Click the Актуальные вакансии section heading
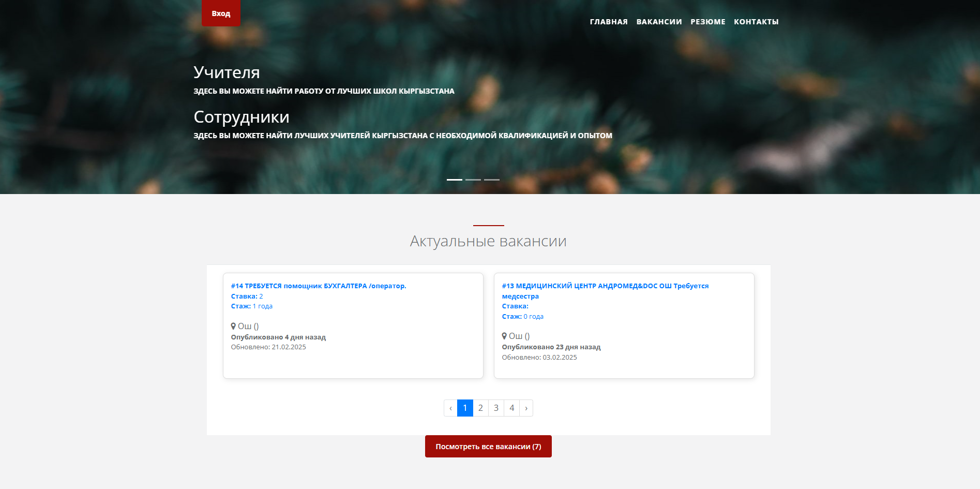The height and width of the screenshot is (489, 980). [488, 241]
